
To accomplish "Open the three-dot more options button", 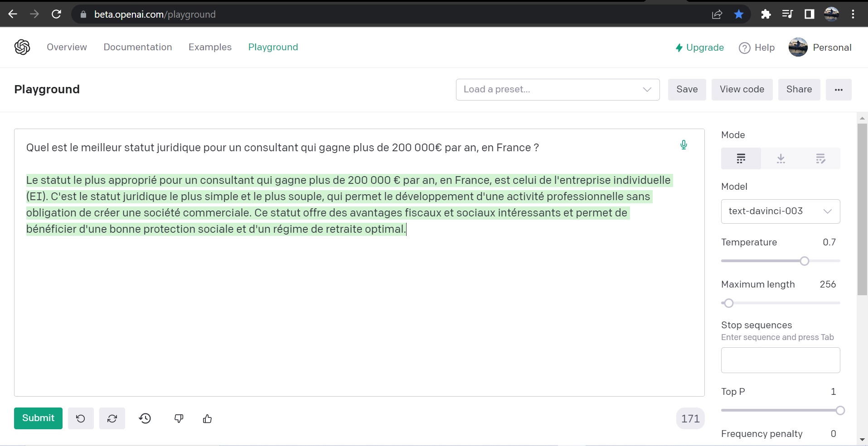I will [x=839, y=90].
